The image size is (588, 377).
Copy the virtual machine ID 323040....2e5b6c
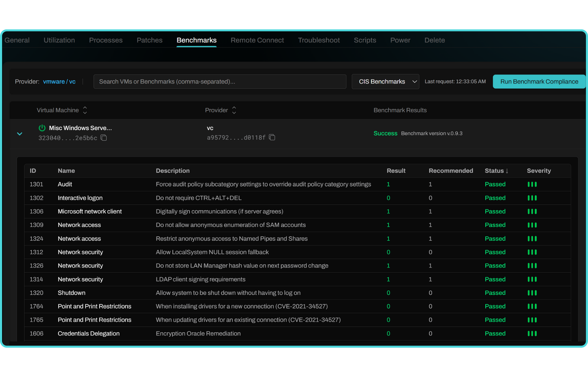click(x=104, y=138)
